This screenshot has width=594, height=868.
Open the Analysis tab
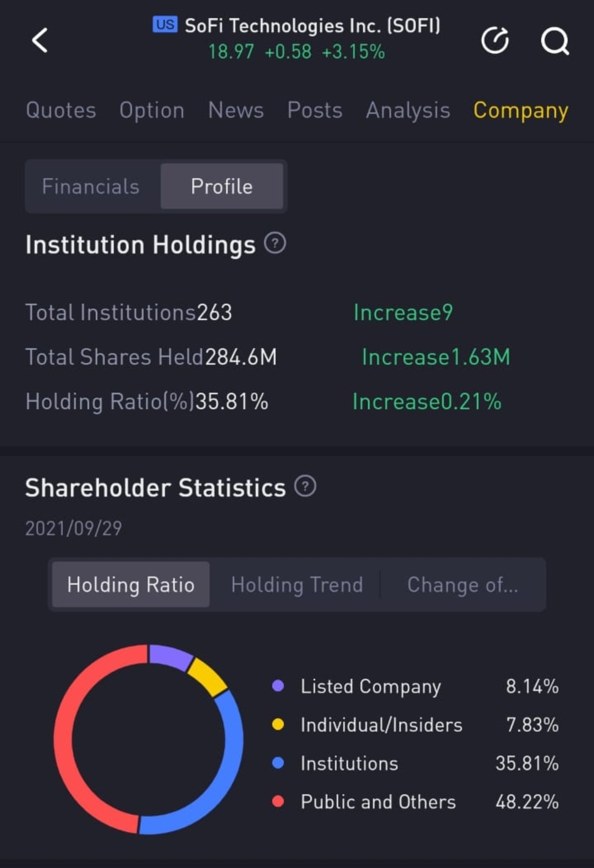coord(408,110)
